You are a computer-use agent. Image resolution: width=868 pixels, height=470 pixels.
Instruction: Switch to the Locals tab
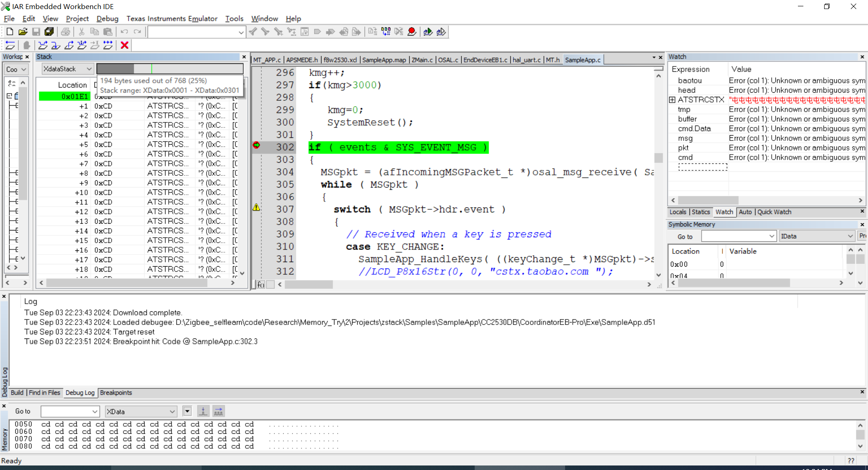coord(678,212)
